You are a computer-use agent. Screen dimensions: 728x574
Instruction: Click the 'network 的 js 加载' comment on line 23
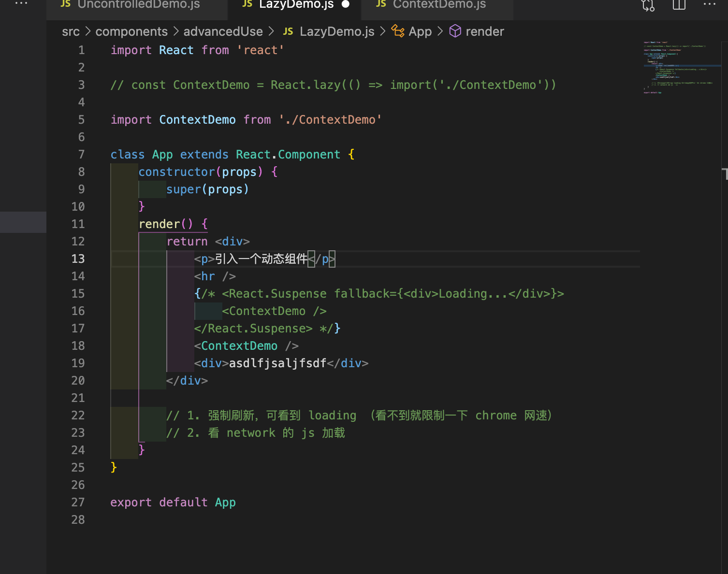pyautogui.click(x=286, y=433)
